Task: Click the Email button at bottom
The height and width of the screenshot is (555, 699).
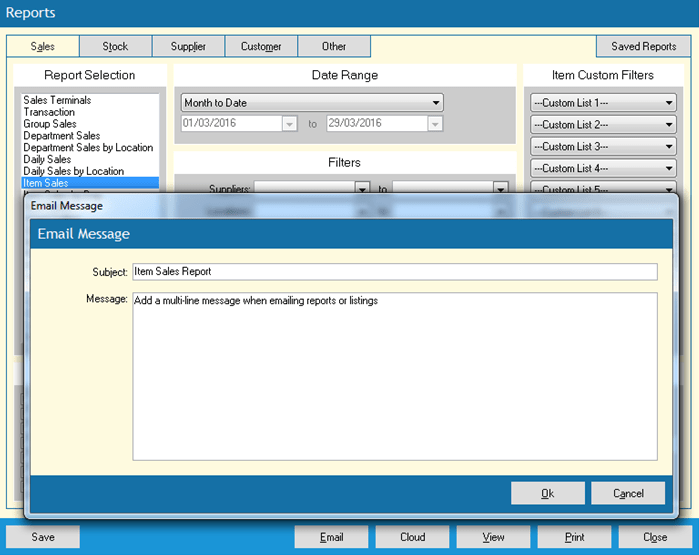Action: (x=331, y=537)
